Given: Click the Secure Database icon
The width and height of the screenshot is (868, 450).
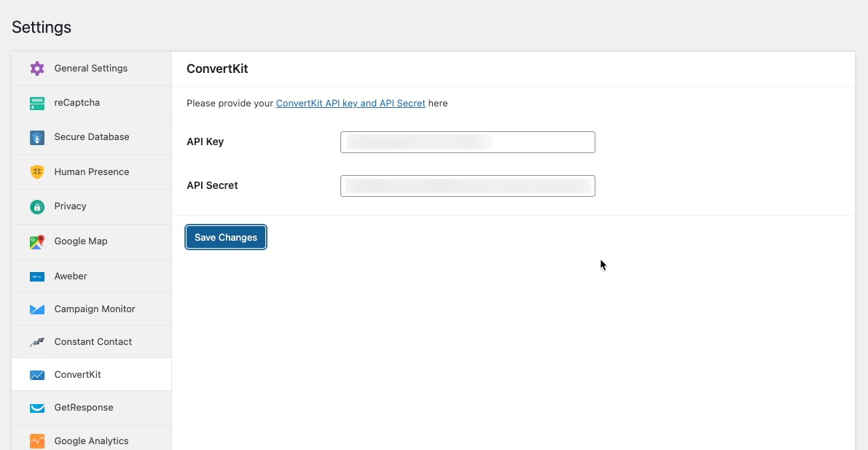Looking at the screenshot, I should click(37, 137).
